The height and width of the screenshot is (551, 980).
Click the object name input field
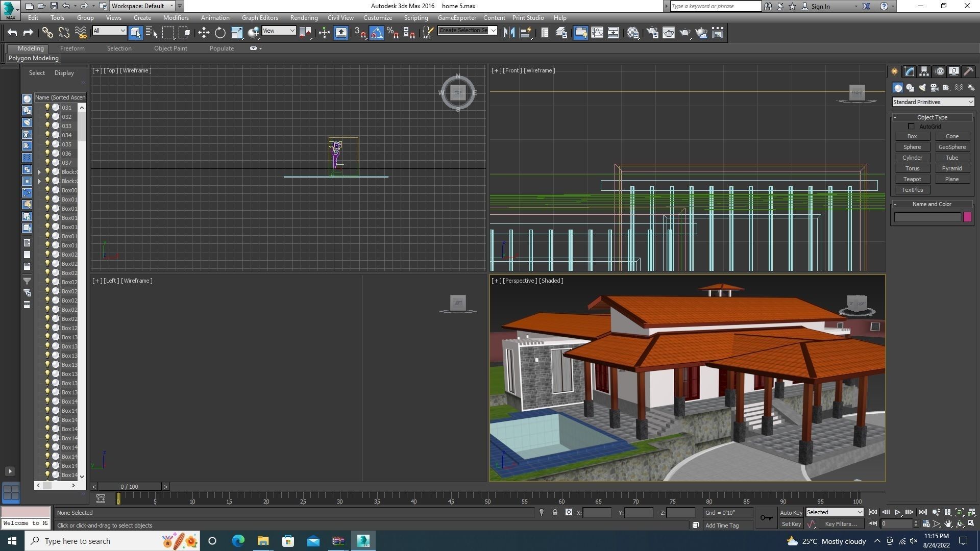(927, 217)
